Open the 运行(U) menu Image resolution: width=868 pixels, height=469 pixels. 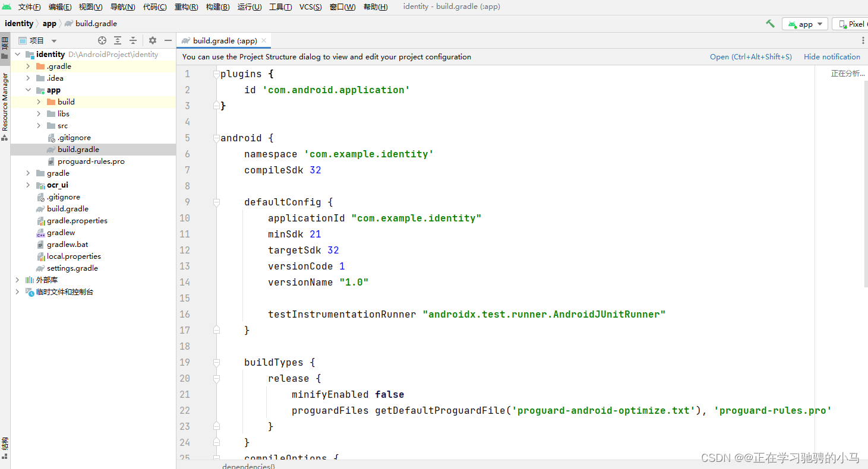(250, 7)
